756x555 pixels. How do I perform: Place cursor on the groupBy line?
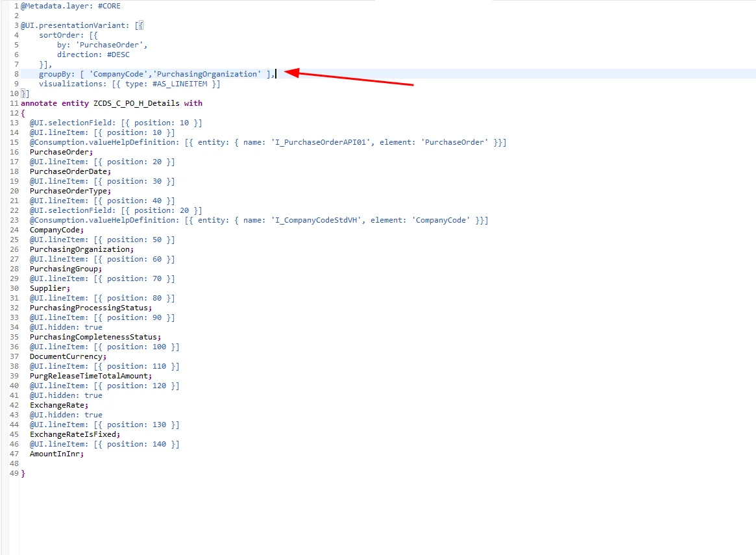tap(156, 74)
